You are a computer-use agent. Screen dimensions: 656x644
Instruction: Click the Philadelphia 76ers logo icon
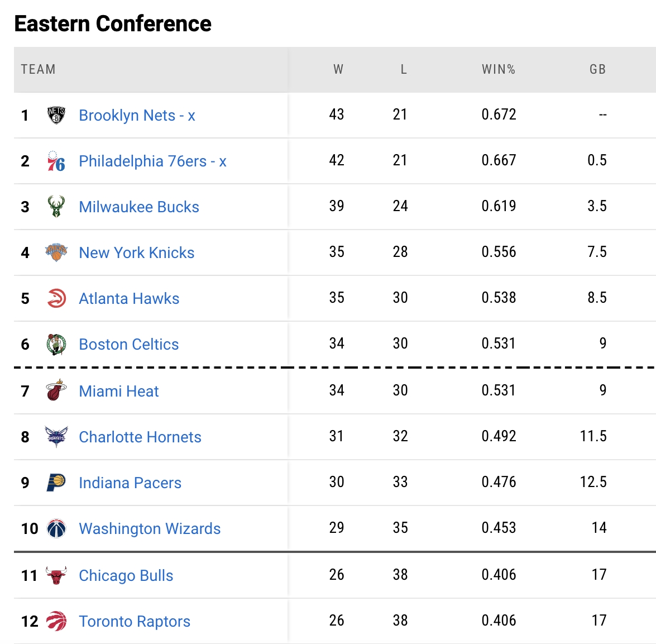(x=56, y=161)
